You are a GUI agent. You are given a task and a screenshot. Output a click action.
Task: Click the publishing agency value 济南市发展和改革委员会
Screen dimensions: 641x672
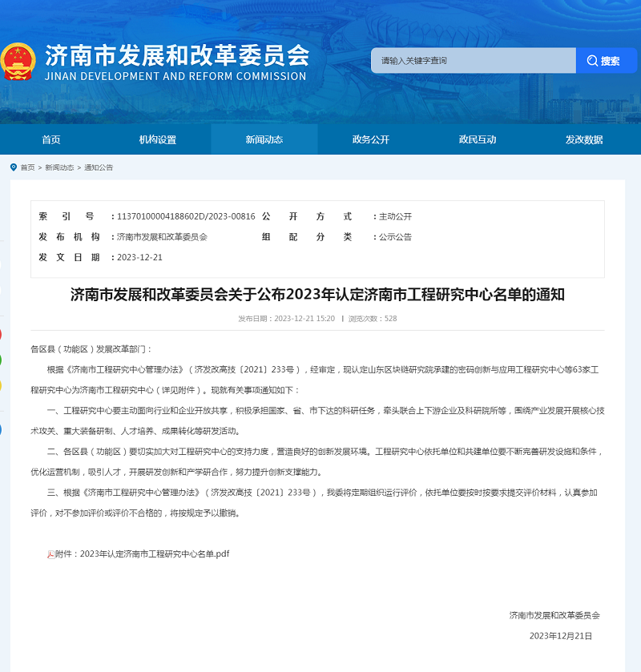(162, 237)
